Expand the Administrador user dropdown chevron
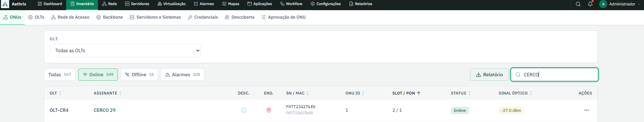The width and height of the screenshot is (644, 122). pyautogui.click(x=639, y=4)
